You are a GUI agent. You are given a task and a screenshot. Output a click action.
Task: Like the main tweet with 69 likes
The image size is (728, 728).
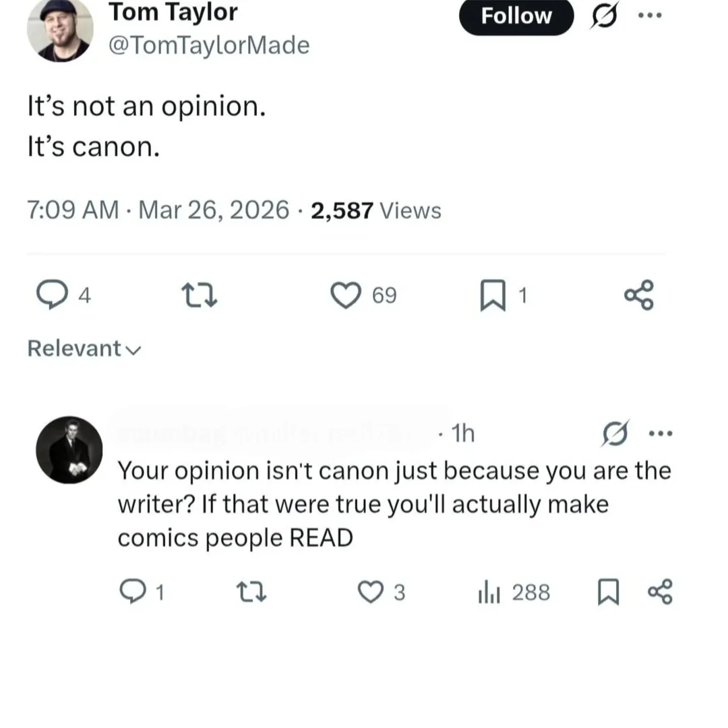tap(346, 295)
